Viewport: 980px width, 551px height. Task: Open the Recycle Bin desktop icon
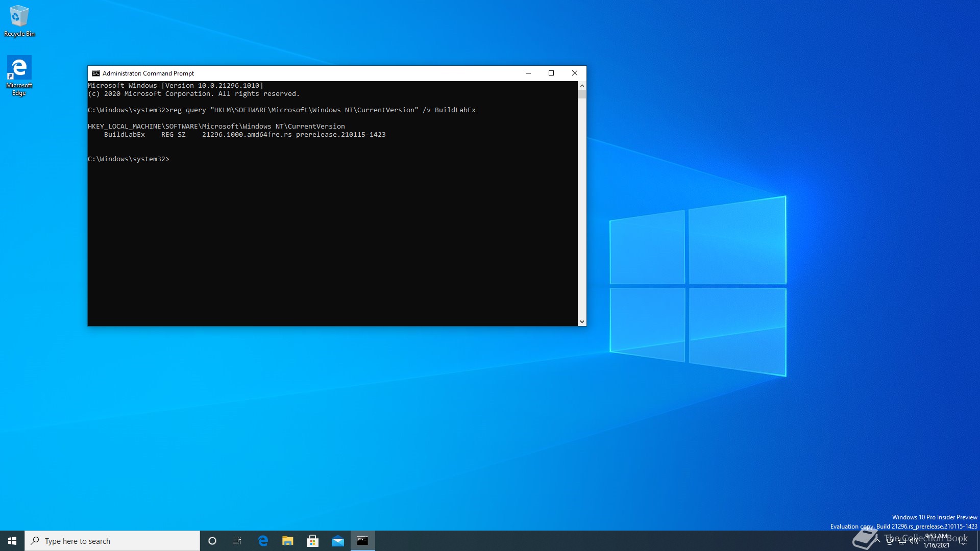tap(19, 20)
